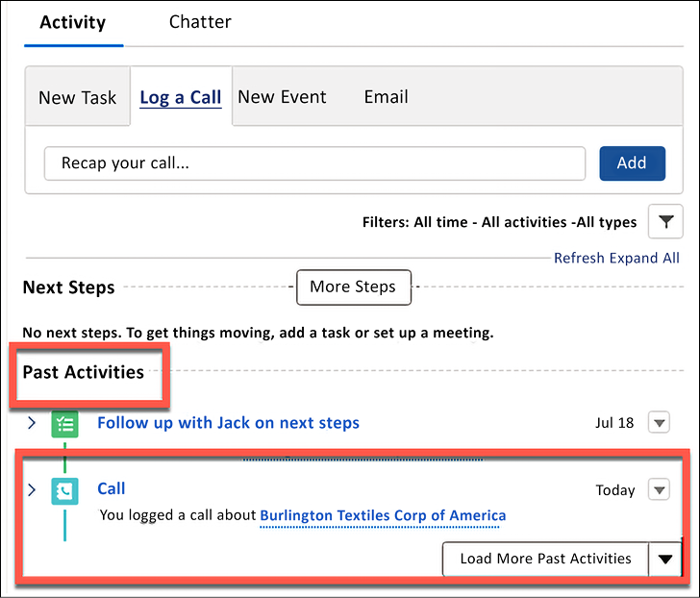
Task: Click in the Recap your call field
Action: tap(314, 163)
